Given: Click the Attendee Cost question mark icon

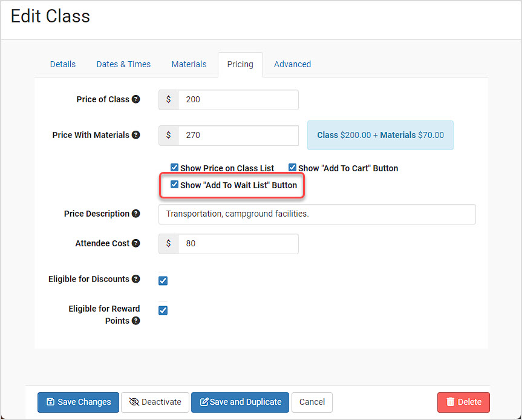Looking at the screenshot, I should (136, 243).
